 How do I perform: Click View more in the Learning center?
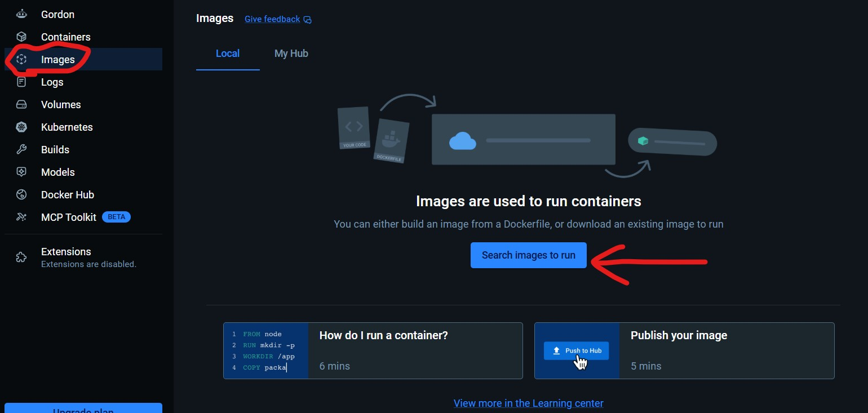(529, 403)
